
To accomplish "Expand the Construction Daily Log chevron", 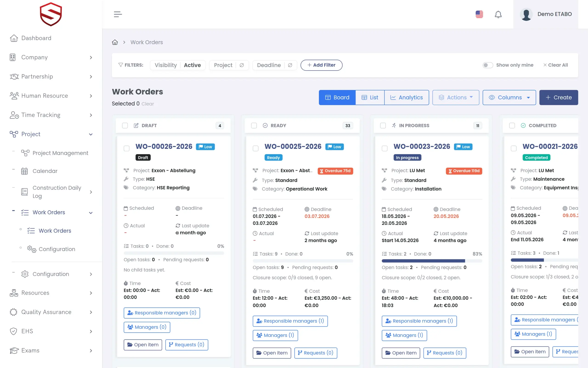I will pos(91,192).
